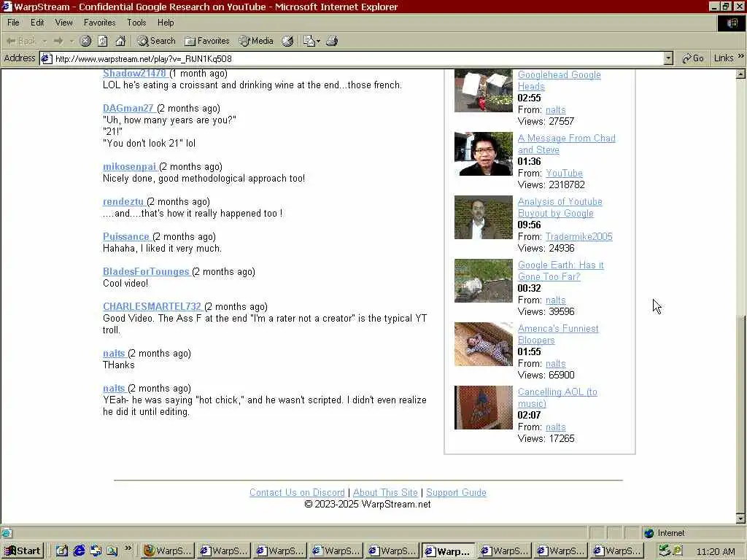Open Analysis of Youtube Buyout by Google
Viewport: 747px width, 560px height.
click(560, 208)
